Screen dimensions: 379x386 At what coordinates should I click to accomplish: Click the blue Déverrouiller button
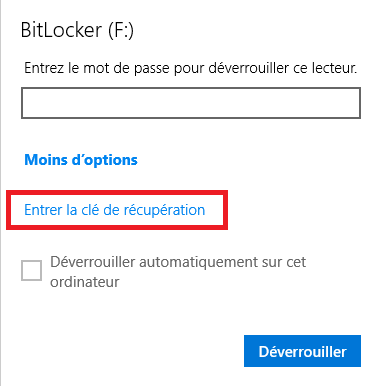click(302, 351)
